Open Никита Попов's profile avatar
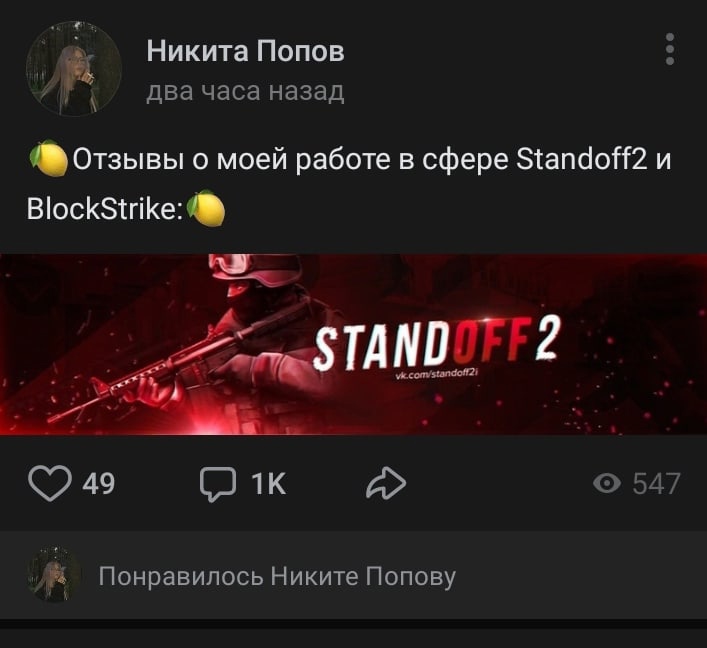 coord(73,69)
